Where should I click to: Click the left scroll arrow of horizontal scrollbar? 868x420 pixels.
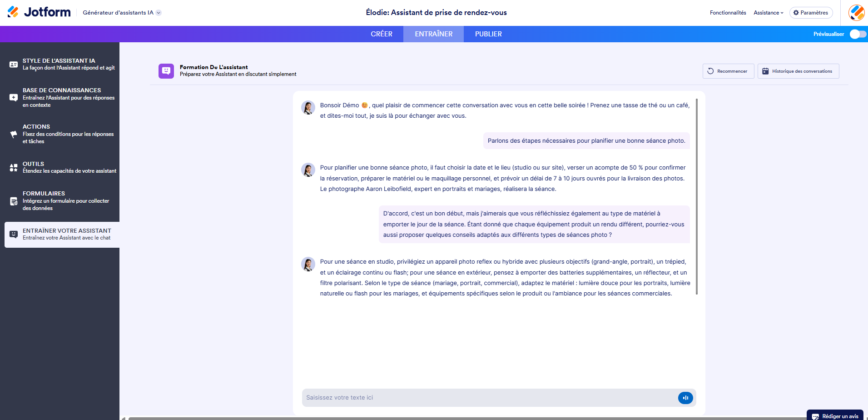pyautogui.click(x=123, y=418)
